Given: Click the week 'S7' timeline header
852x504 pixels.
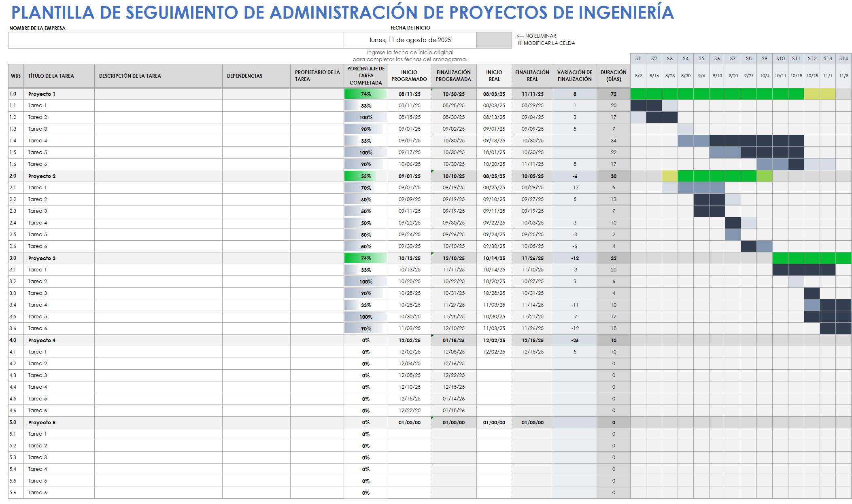Looking at the screenshot, I should click(x=733, y=59).
